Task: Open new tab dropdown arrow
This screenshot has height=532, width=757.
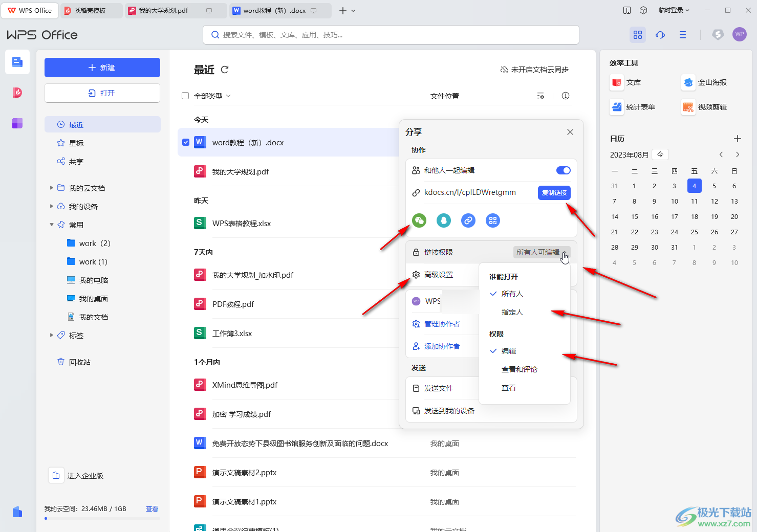Action: (353, 11)
